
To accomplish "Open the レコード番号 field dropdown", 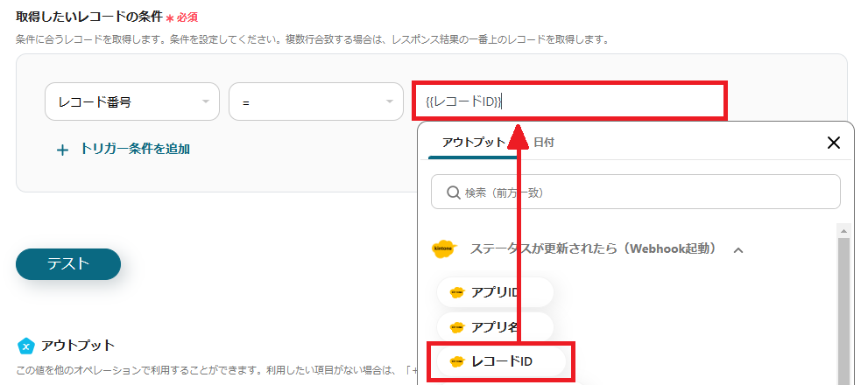I will pyautogui.click(x=131, y=101).
